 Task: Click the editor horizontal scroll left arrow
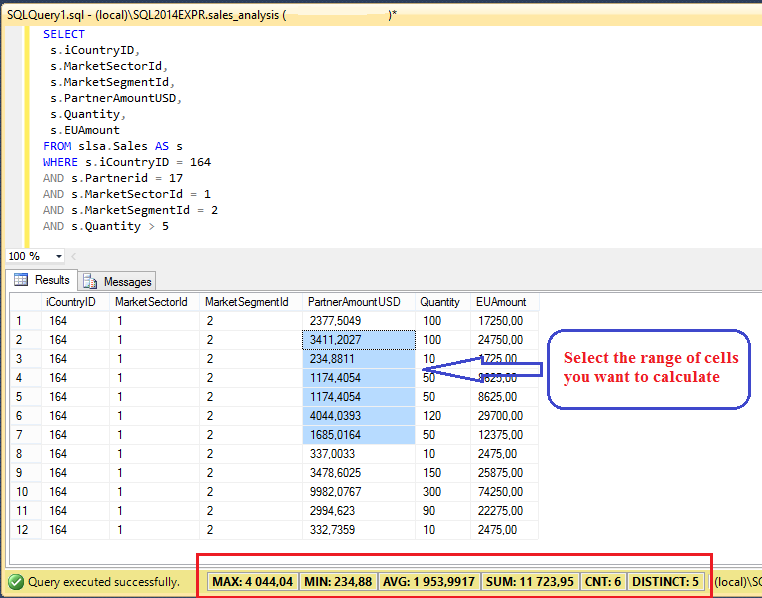tap(74, 256)
